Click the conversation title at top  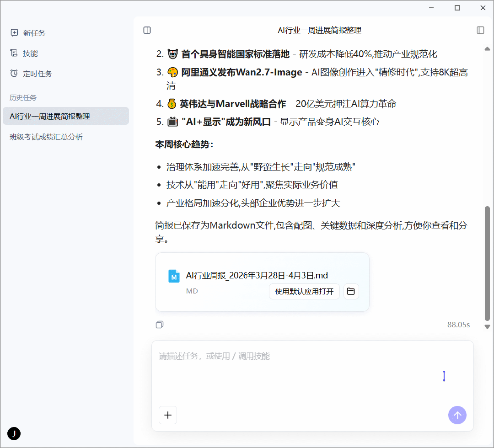tap(319, 30)
